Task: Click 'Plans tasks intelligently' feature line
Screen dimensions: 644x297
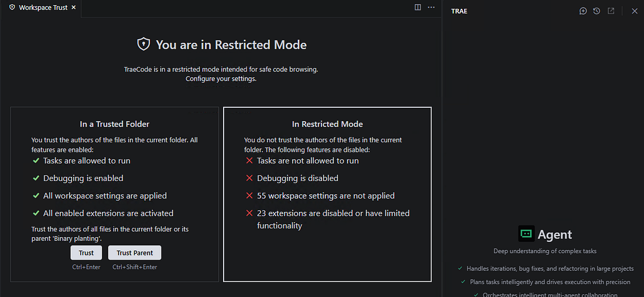Action: (x=549, y=282)
